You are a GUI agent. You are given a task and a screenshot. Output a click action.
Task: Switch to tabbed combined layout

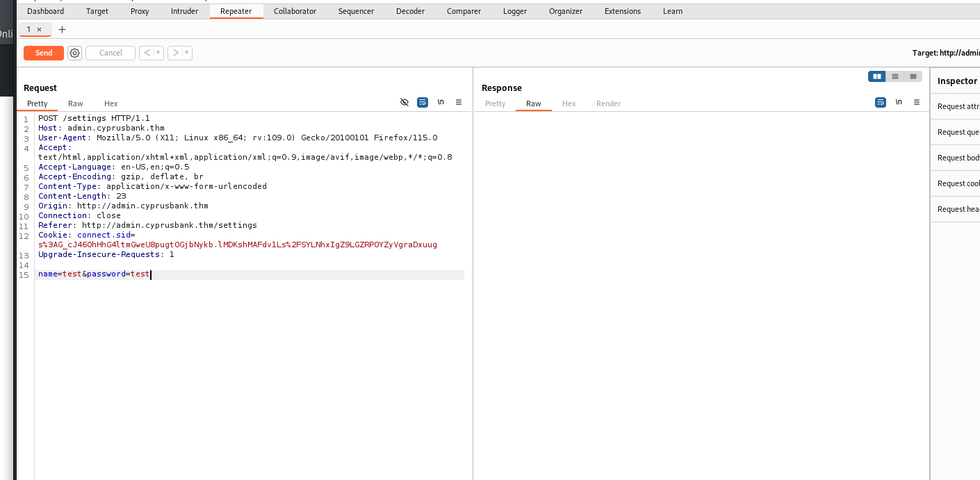[x=913, y=76]
